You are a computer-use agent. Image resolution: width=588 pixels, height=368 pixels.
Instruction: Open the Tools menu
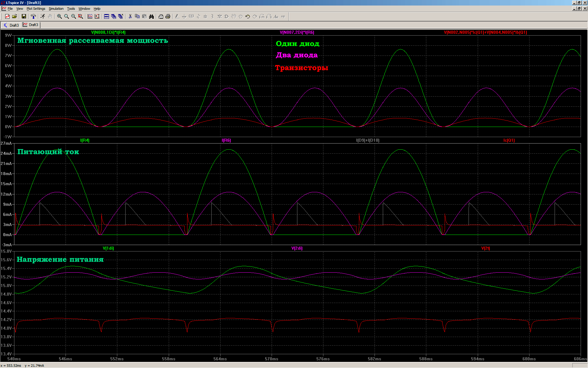pyautogui.click(x=71, y=9)
